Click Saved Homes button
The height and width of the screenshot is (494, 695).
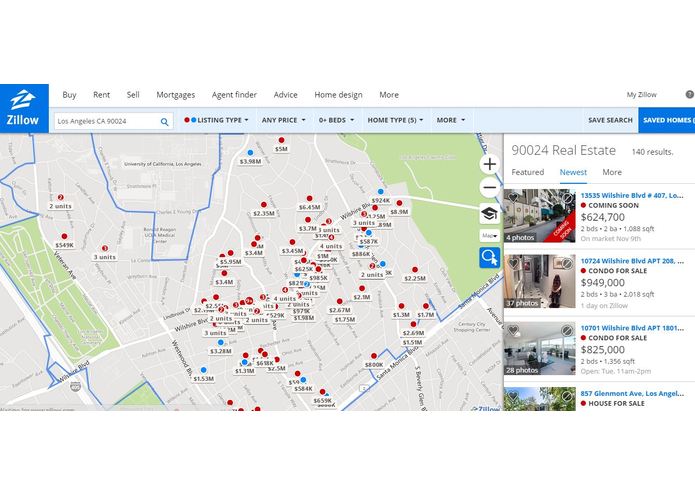[667, 120]
